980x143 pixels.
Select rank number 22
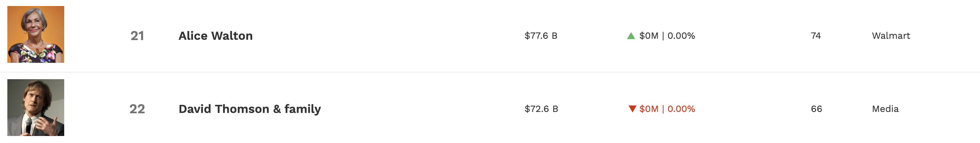pos(137,109)
